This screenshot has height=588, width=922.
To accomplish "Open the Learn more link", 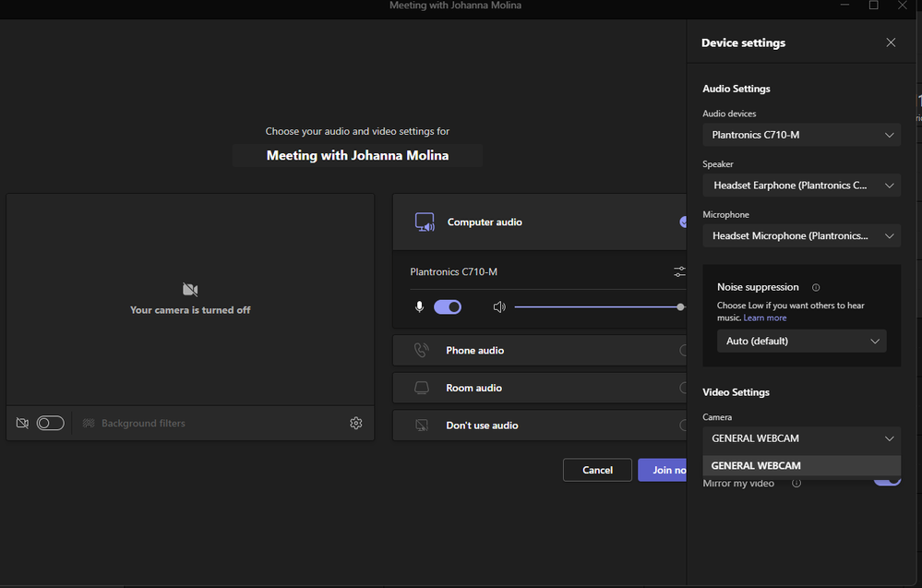I will pos(764,318).
